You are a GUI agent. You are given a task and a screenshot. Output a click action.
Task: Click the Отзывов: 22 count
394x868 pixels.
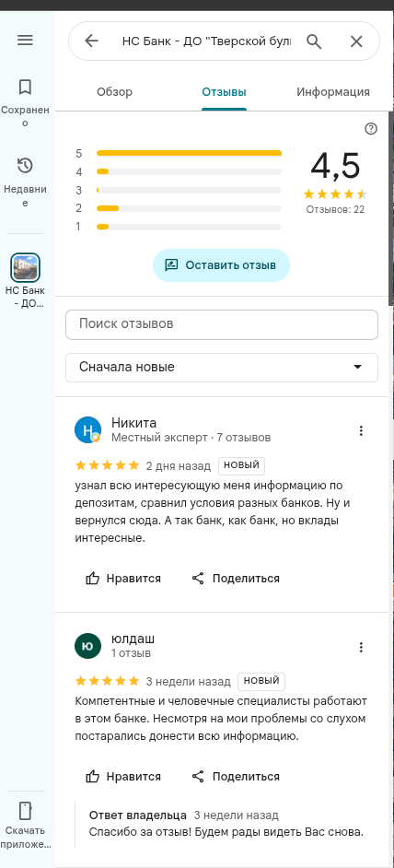click(335, 210)
